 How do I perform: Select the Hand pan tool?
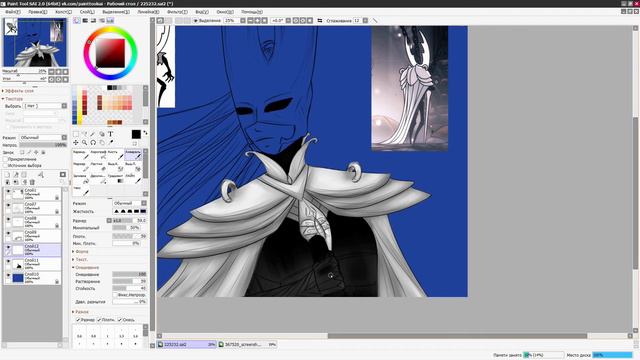coord(102,142)
